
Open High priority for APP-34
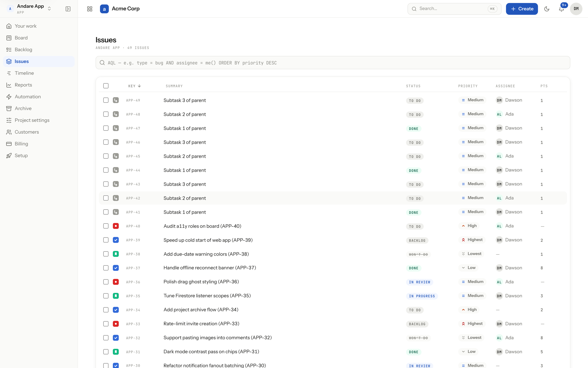[x=469, y=310]
